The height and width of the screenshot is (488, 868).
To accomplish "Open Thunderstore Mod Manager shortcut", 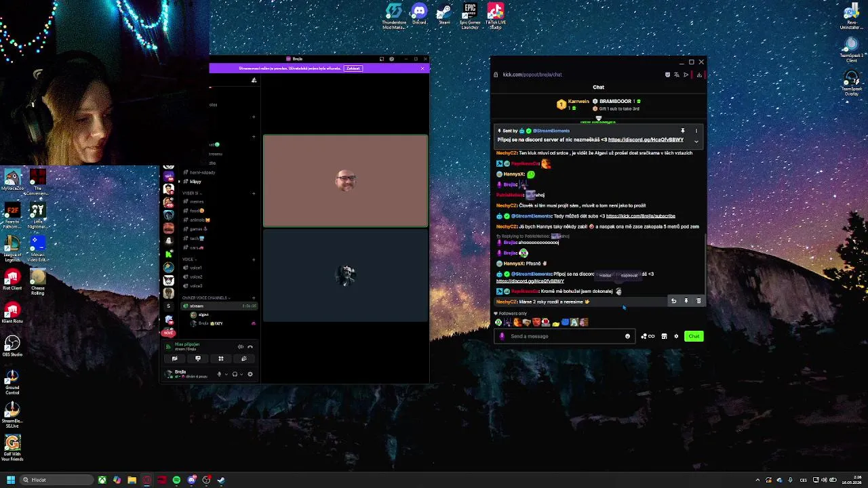I will [x=394, y=16].
